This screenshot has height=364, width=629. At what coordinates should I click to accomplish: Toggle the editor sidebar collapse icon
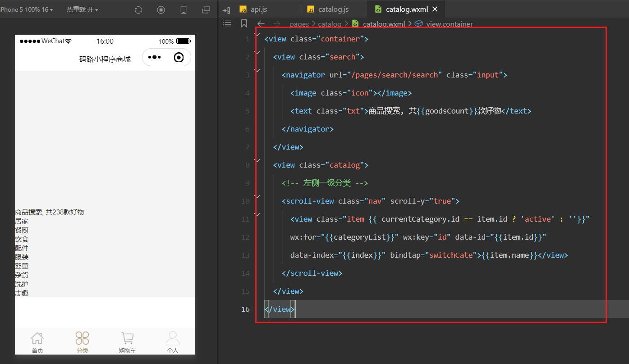pyautogui.click(x=227, y=9)
